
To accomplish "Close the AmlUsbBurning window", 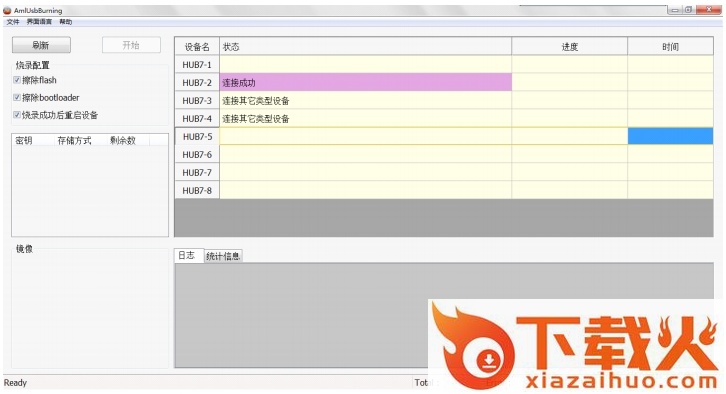I will 708,10.
